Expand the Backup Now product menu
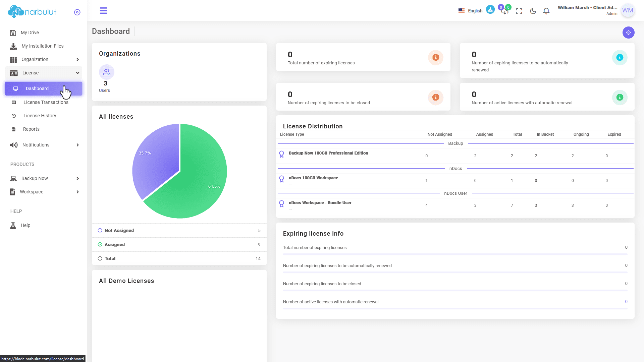Image resolution: width=644 pixels, height=362 pixels. pos(44,178)
